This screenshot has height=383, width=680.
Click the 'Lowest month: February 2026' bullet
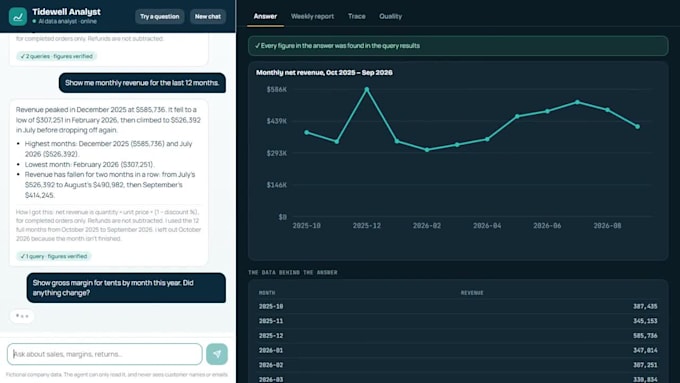coord(89,164)
